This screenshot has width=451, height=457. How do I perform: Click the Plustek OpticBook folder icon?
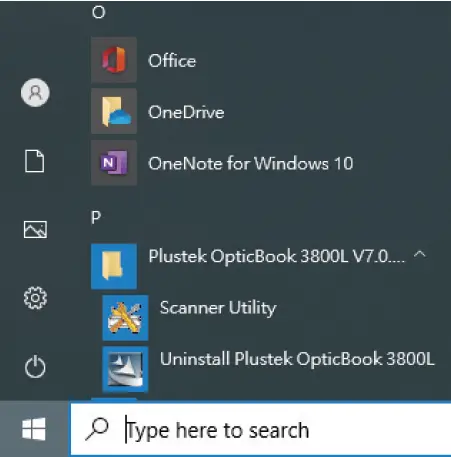[114, 266]
